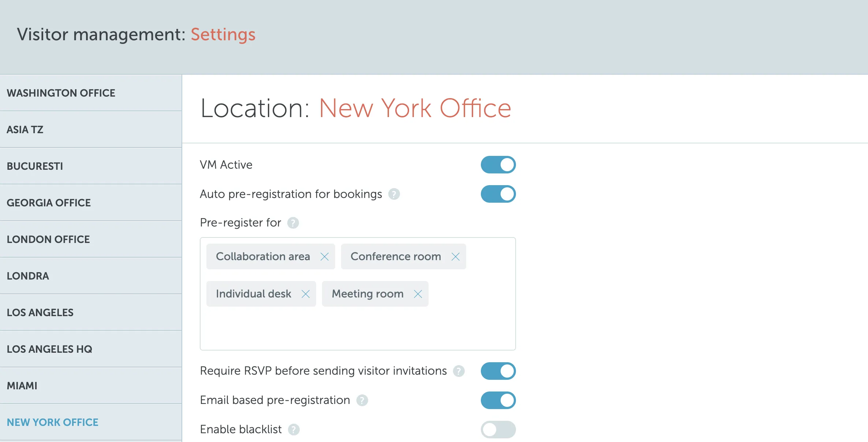The height and width of the screenshot is (442, 868).
Task: Select the Bucuresti location
Action: click(x=35, y=166)
